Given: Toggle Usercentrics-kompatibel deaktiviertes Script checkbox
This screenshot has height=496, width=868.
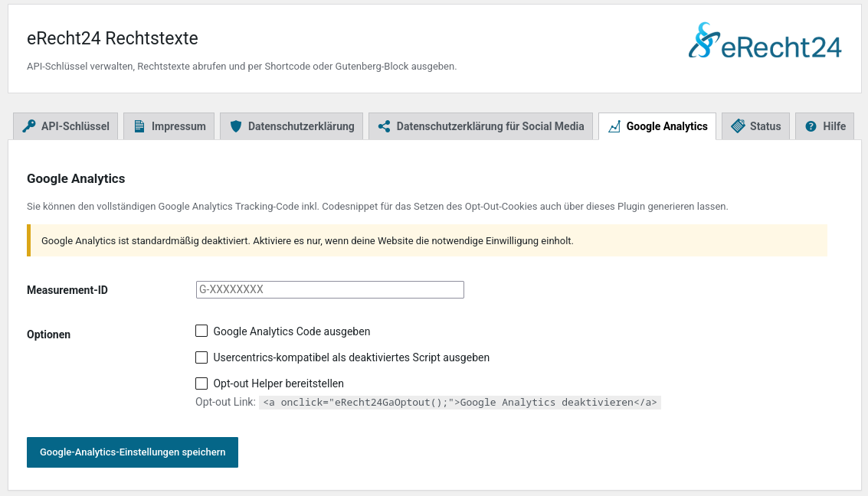Looking at the screenshot, I should click(x=201, y=357).
